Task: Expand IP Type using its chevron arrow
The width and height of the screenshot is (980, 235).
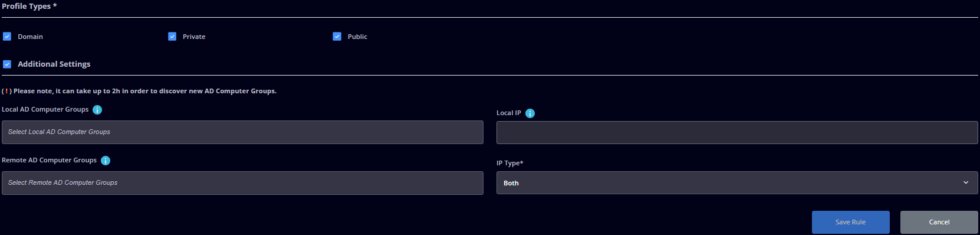Action: pos(966,183)
